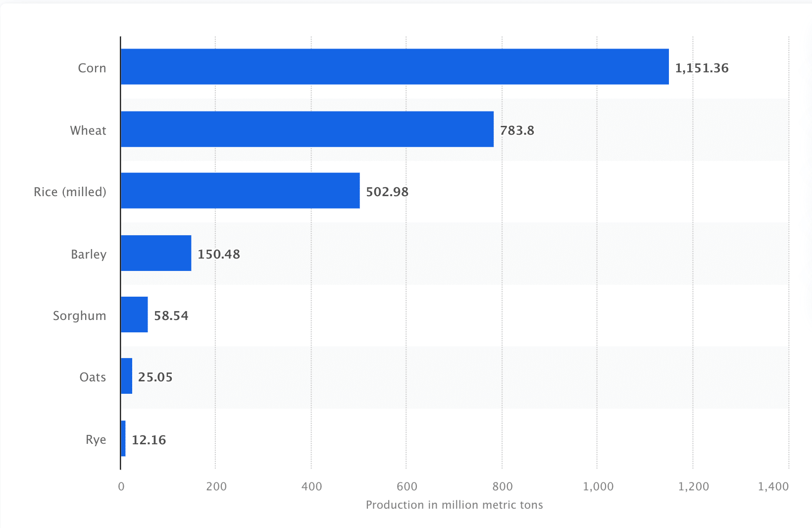Click the 150.48 data label
This screenshot has width=812, height=528.
click(x=219, y=254)
